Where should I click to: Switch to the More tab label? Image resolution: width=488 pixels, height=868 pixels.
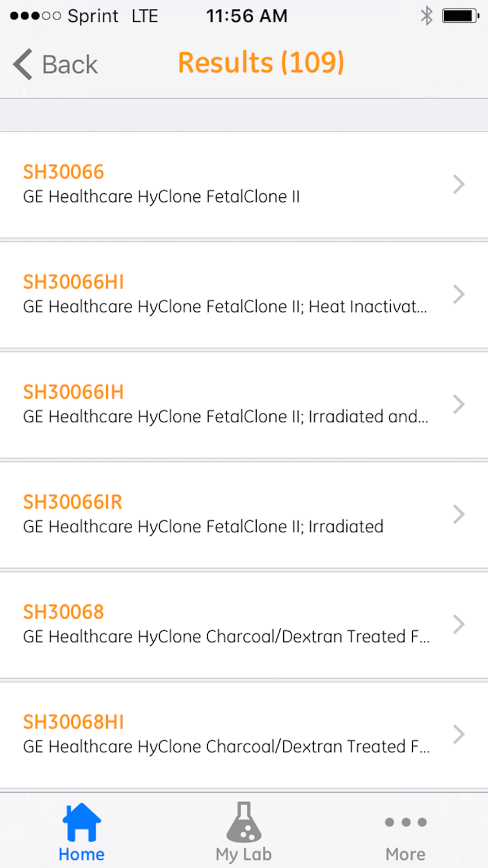pos(406,854)
